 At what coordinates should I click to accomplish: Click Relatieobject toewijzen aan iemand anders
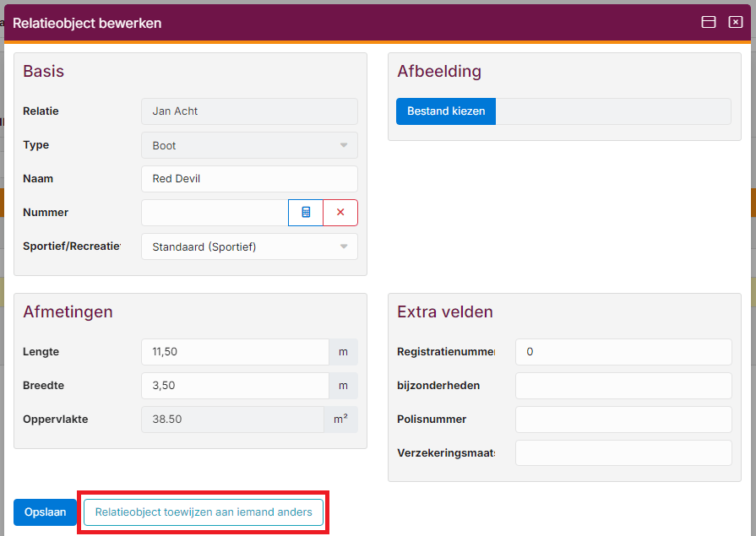204,512
